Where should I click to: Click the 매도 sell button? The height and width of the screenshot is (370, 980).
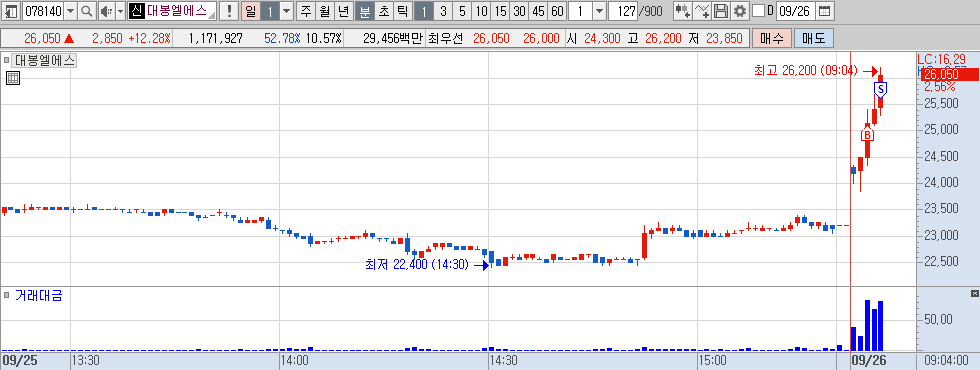pyautogui.click(x=813, y=38)
